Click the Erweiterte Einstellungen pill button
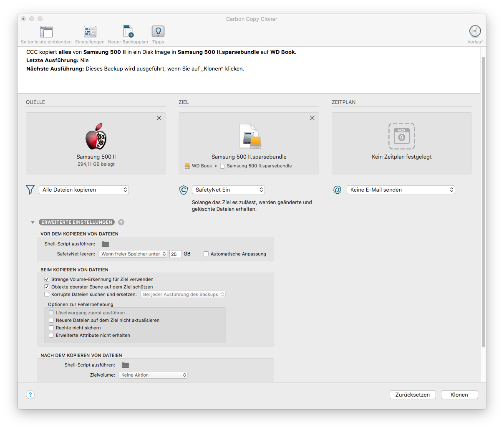Viewport: 504px width, 430px height. pyautogui.click(x=77, y=223)
